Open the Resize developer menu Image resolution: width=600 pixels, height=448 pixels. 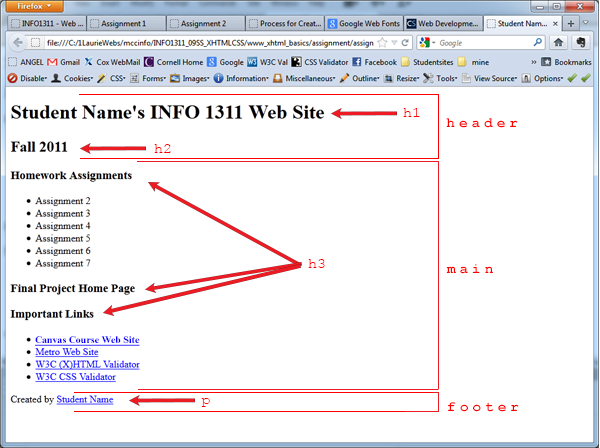point(401,78)
